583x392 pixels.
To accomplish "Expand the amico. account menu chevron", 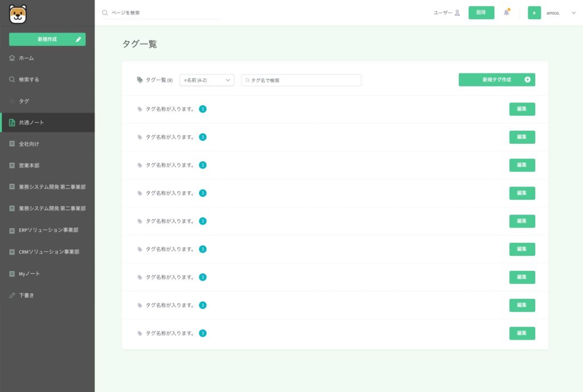I will tap(573, 13).
